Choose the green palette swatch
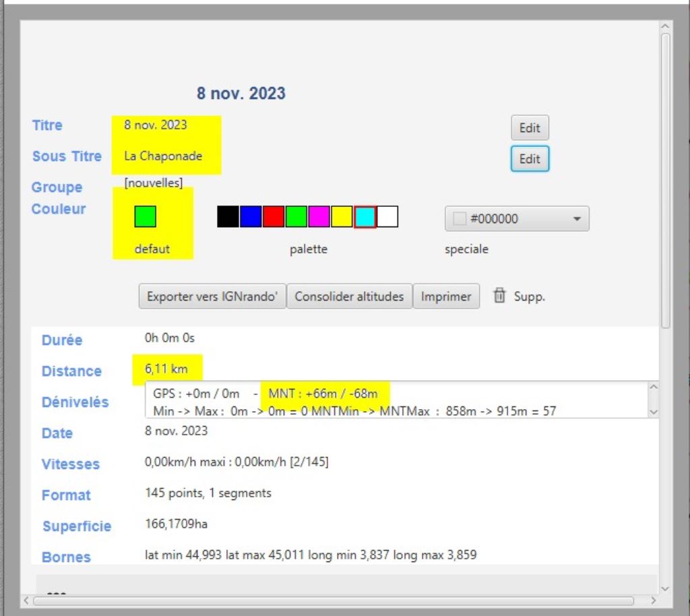Image resolution: width=690 pixels, height=616 pixels. [296, 216]
